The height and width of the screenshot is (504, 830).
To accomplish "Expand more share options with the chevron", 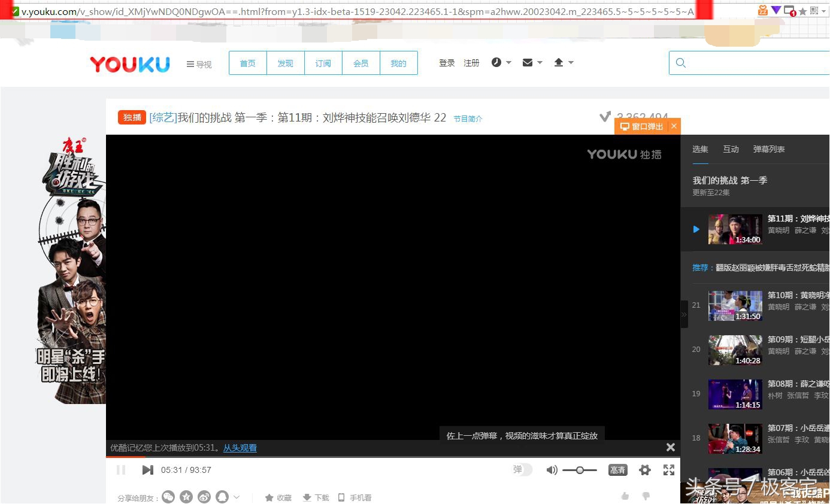I will 237,497.
